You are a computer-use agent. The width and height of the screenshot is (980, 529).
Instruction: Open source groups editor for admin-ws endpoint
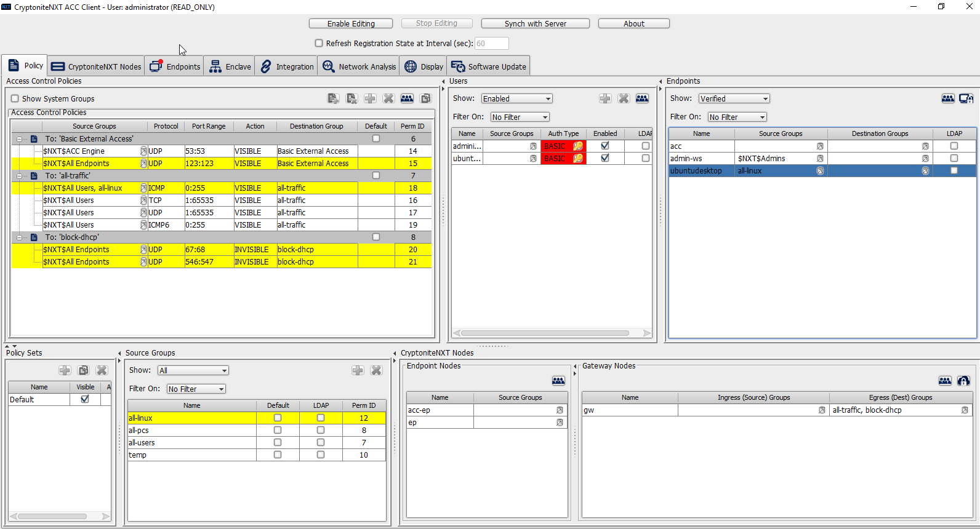tap(820, 159)
